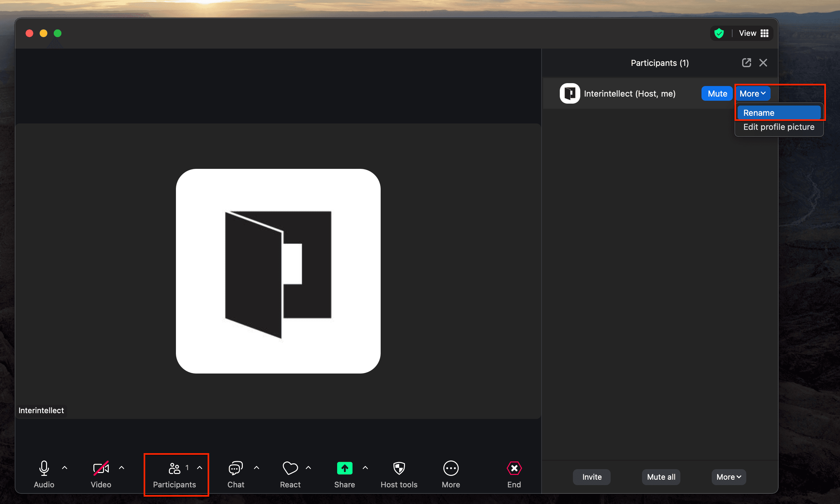Click the Mute all button

(x=661, y=477)
